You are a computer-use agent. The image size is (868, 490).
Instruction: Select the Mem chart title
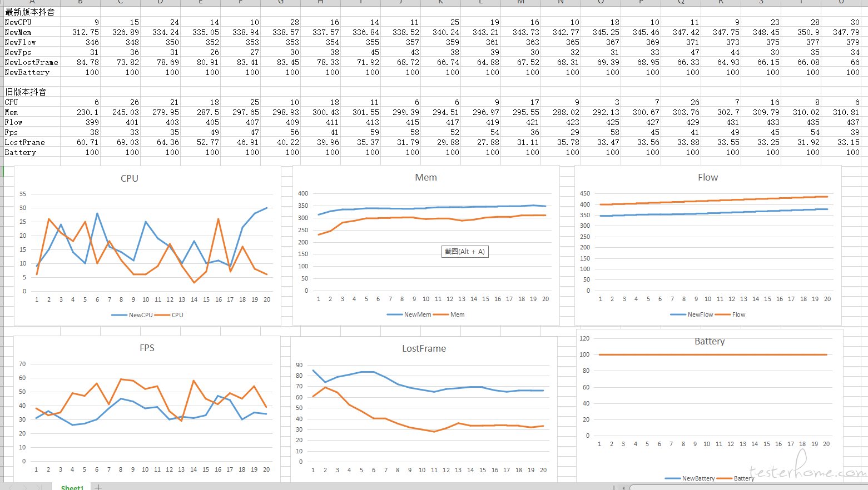click(x=426, y=177)
